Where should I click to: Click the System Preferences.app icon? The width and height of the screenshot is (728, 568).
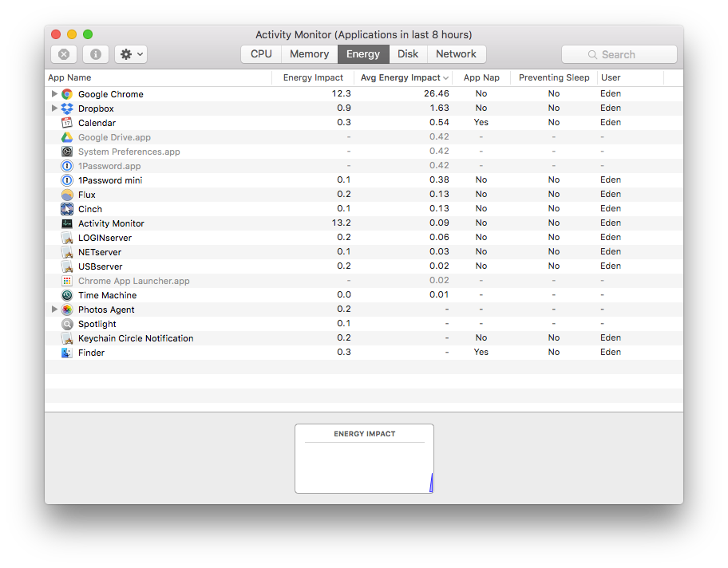[67, 152]
